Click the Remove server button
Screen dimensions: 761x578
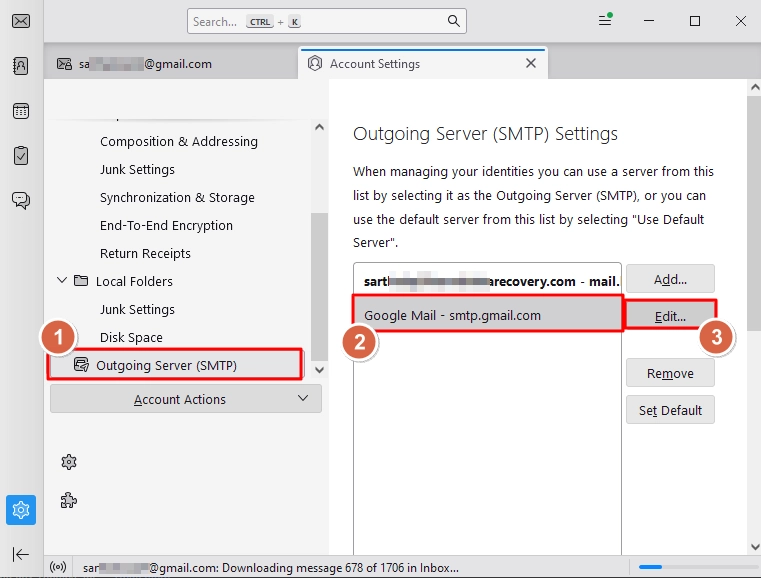670,373
